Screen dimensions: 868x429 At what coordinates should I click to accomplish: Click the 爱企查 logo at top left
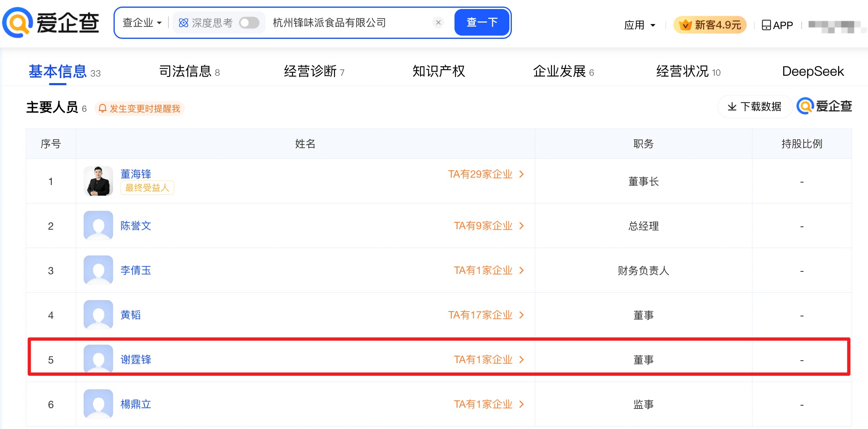tap(51, 23)
